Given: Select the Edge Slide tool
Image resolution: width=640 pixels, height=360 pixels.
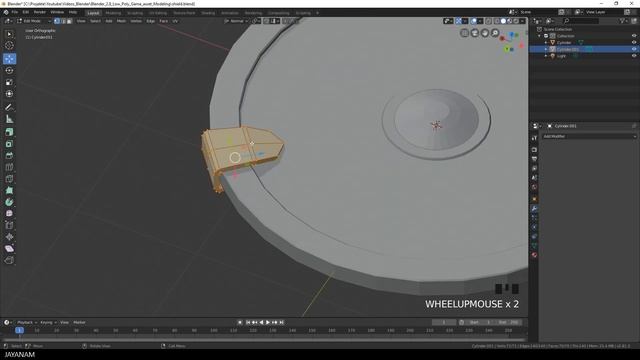Looking at the screenshot, I should coord(9,225).
